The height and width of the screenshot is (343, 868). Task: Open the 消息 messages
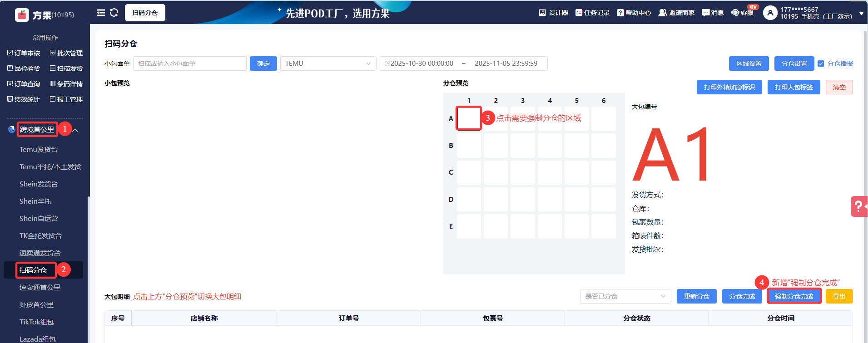click(x=713, y=13)
